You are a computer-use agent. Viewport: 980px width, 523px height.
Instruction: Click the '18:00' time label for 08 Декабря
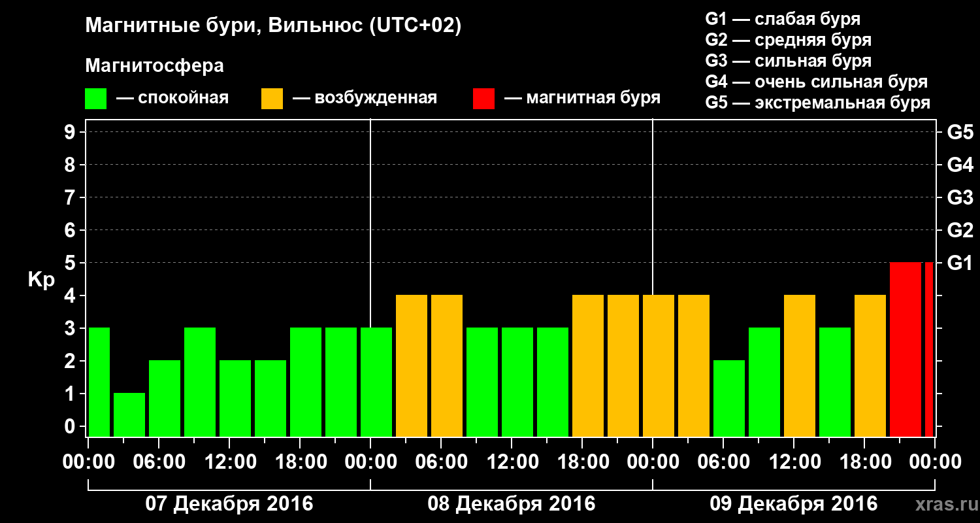tap(582, 462)
